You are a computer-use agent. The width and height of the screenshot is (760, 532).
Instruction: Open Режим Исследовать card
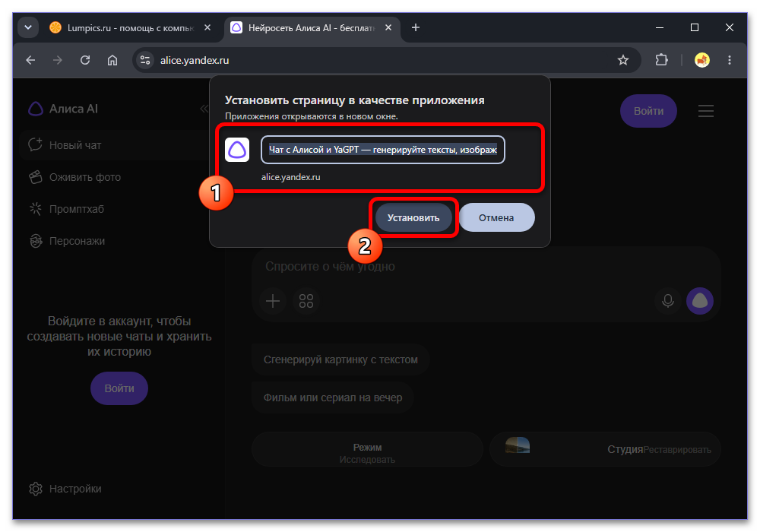pos(367,449)
